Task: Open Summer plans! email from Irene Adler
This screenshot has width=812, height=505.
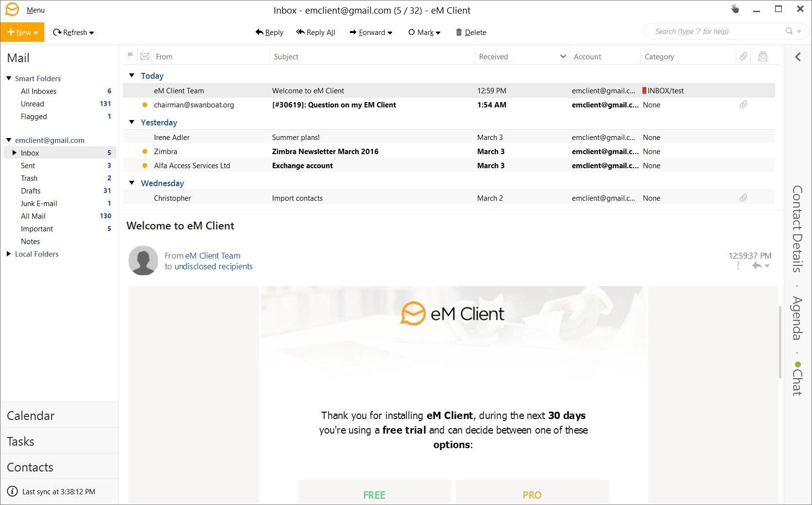Action: click(449, 137)
